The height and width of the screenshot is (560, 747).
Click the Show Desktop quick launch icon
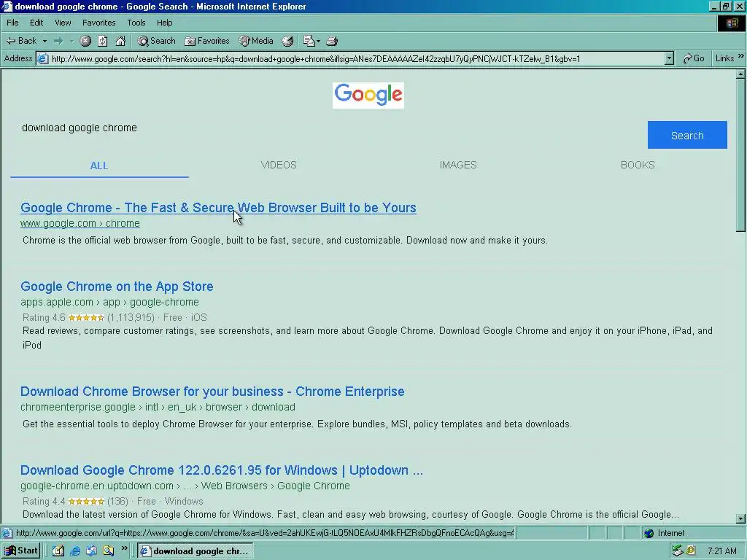point(58,551)
